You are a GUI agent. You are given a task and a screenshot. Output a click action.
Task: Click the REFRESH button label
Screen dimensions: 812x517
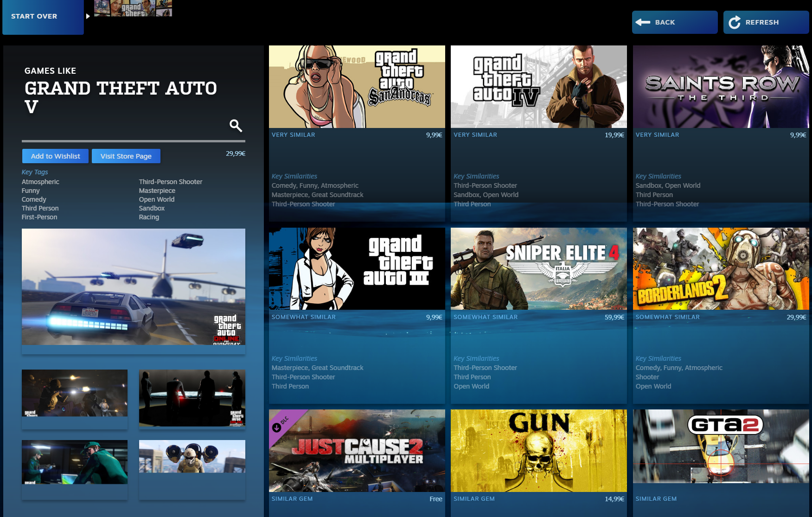(762, 22)
